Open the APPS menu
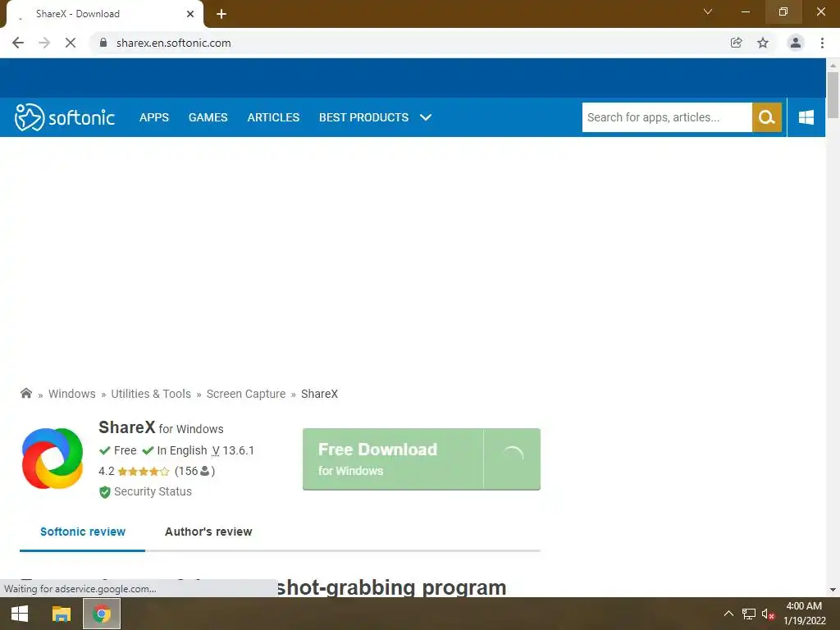This screenshot has height=630, width=840. coord(153,117)
